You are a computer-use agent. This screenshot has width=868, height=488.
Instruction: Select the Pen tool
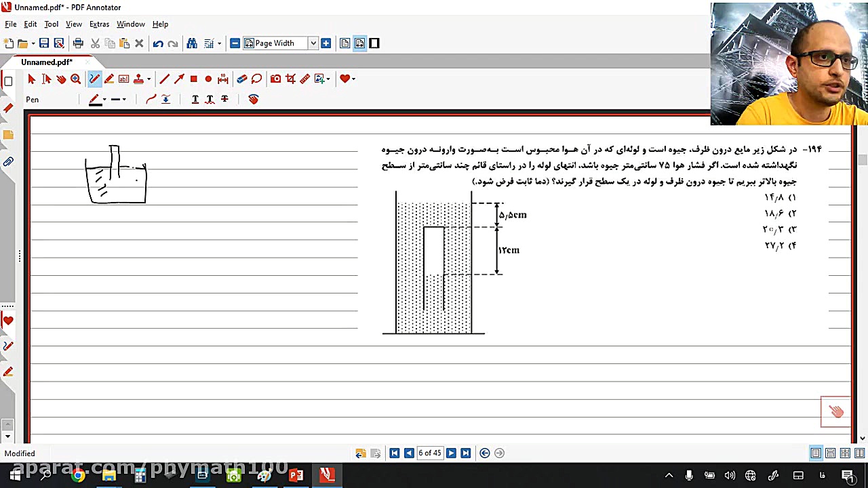point(94,79)
